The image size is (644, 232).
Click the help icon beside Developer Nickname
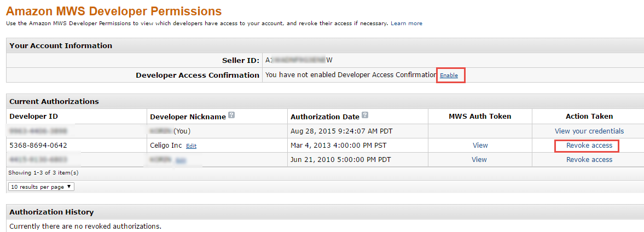pyautogui.click(x=231, y=115)
